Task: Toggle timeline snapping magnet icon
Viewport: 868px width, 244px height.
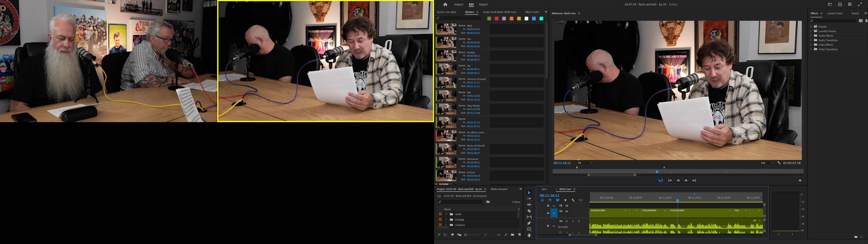Action: [550, 200]
